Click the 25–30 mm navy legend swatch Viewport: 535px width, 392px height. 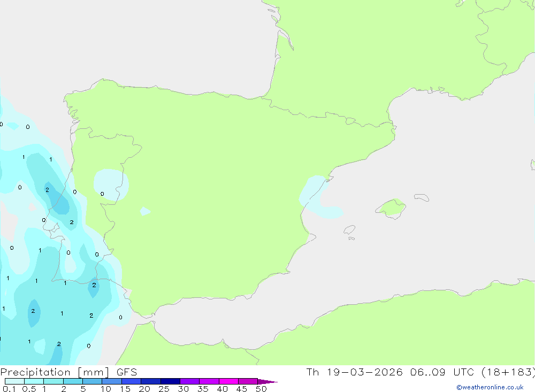(170, 381)
